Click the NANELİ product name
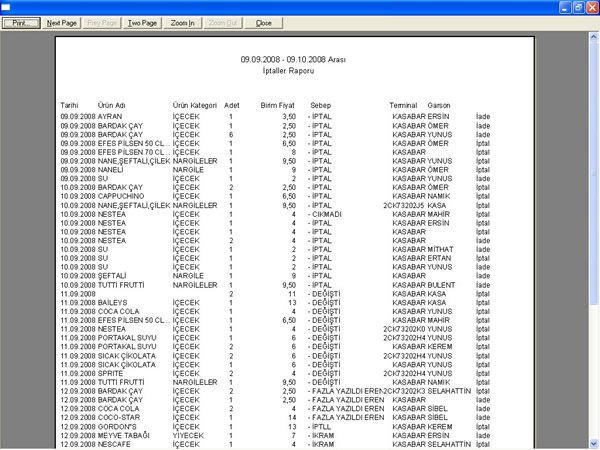The width and height of the screenshot is (600, 450). 110,170
